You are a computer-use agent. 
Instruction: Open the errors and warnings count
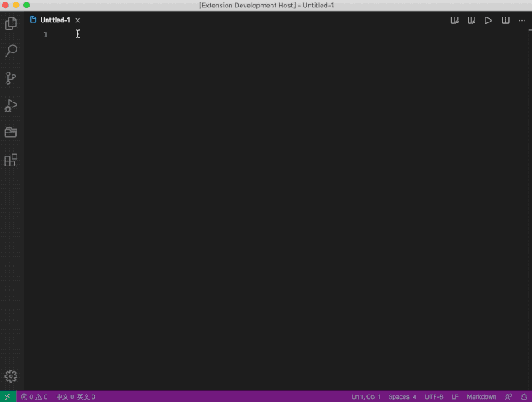34,396
